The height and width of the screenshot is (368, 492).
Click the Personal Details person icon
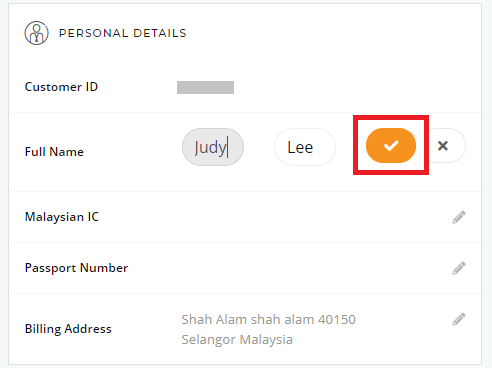pyautogui.click(x=36, y=33)
